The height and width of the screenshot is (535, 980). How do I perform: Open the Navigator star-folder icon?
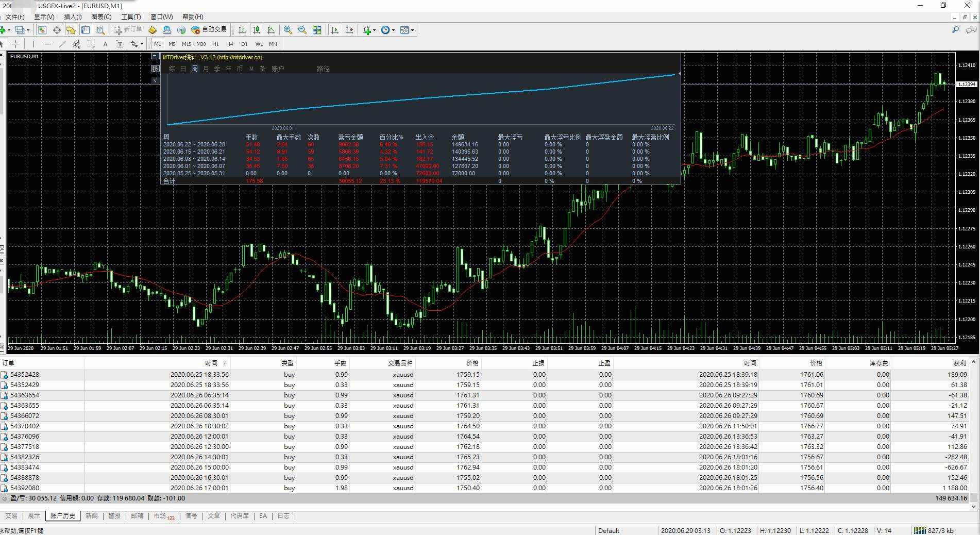pos(71,30)
